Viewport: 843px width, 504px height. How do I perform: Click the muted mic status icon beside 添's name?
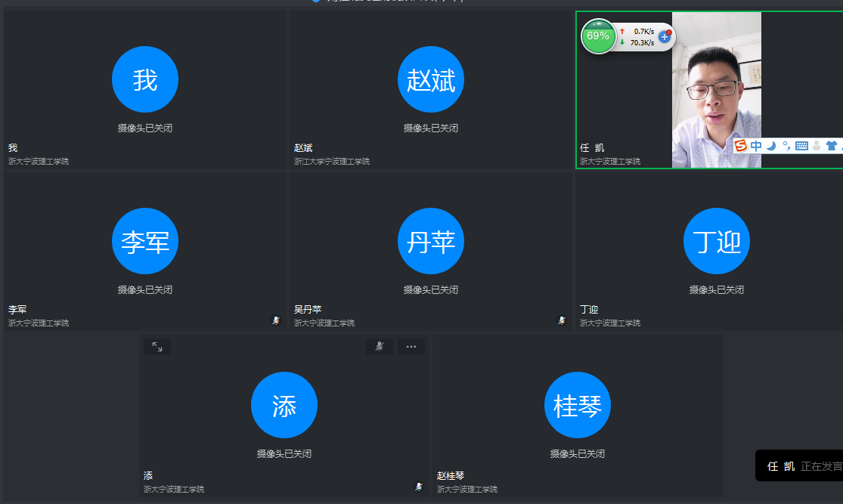[419, 487]
